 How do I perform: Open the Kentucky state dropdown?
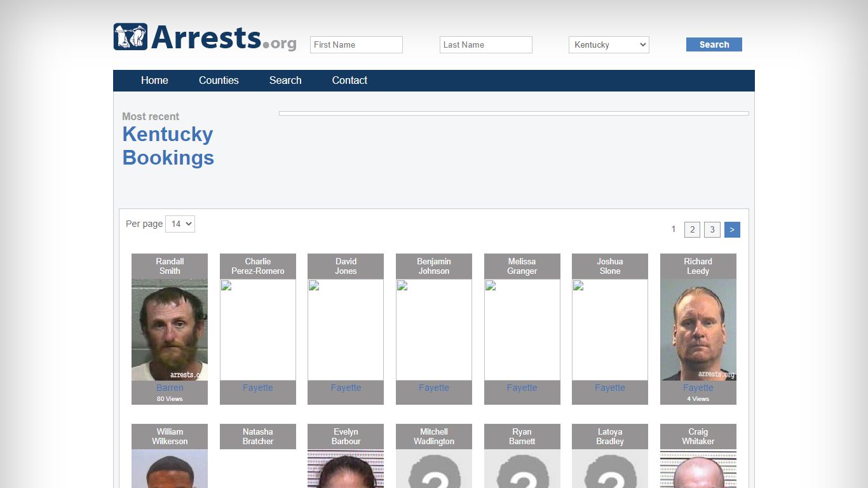click(609, 44)
